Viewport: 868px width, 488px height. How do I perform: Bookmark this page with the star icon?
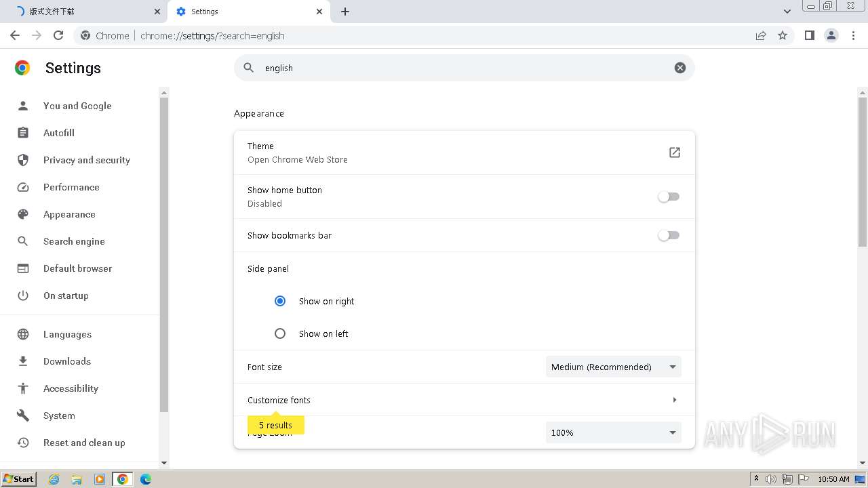[783, 35]
